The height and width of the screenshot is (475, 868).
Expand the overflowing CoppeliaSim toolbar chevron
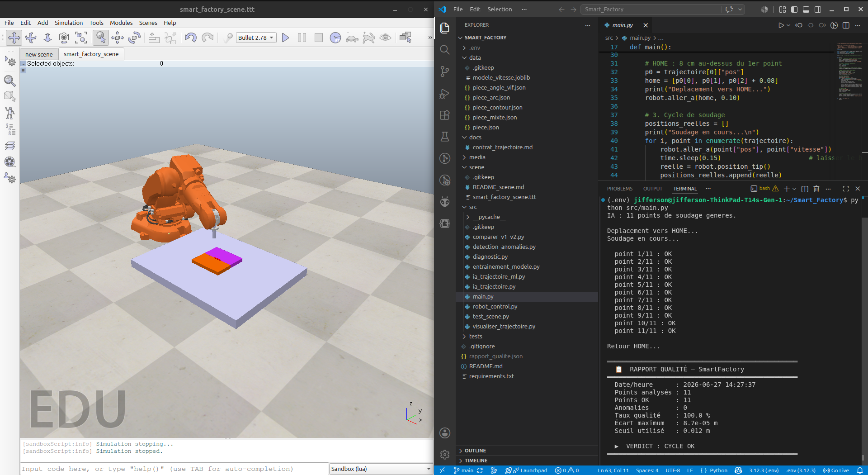429,38
